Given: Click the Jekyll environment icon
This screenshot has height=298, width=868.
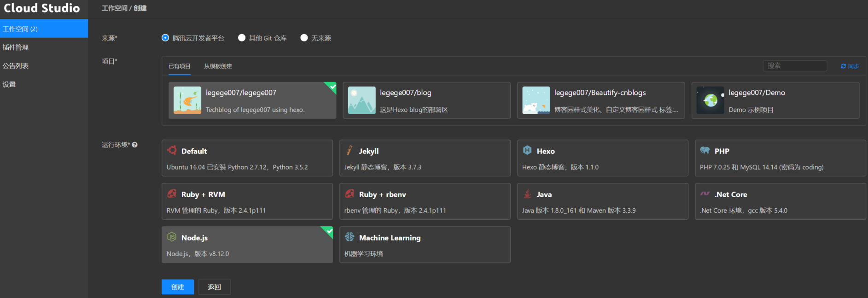Looking at the screenshot, I should pos(350,150).
